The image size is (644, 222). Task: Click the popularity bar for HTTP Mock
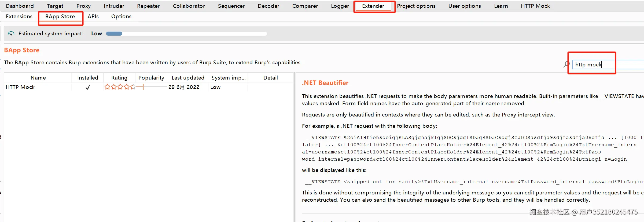coord(151,87)
